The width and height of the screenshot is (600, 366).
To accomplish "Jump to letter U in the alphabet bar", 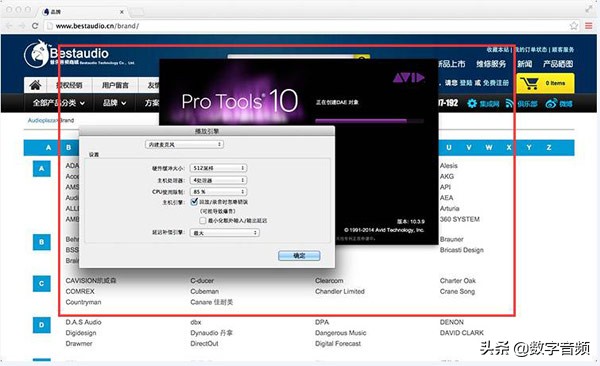I will (449, 147).
